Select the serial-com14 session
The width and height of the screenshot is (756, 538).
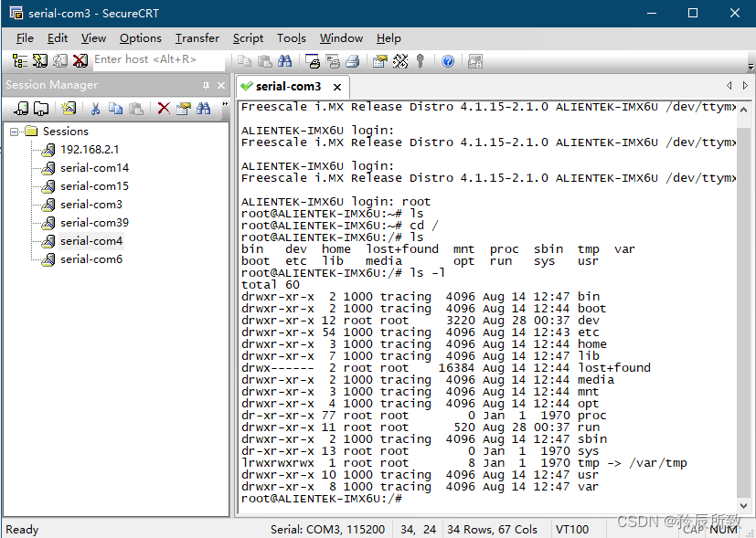click(94, 168)
